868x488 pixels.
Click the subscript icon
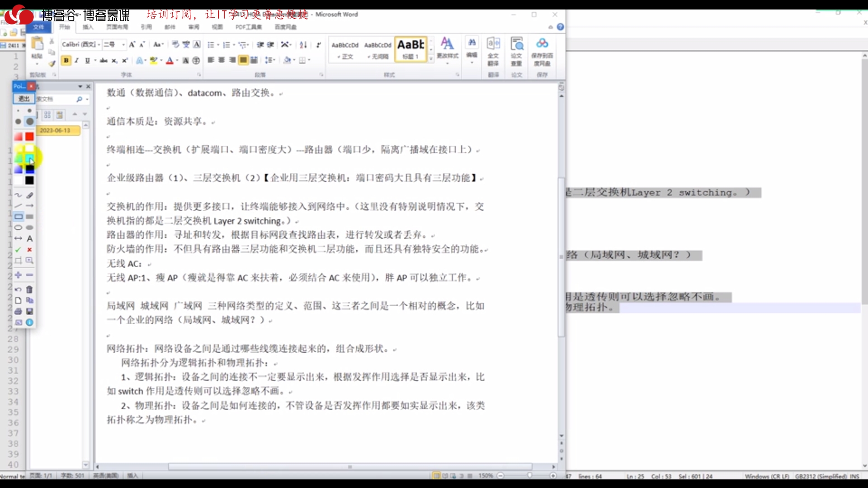(115, 60)
